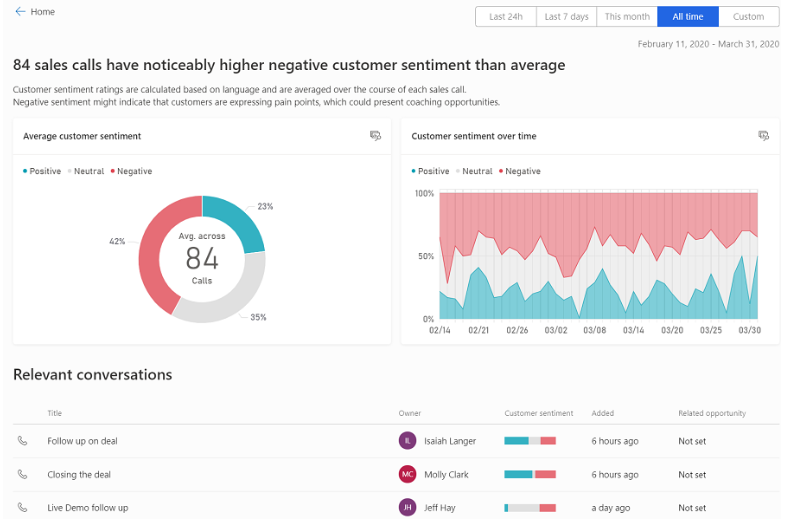Toggle Neutral legend in sentiment over time chart
Screen dimensions: 785x528
474,172
